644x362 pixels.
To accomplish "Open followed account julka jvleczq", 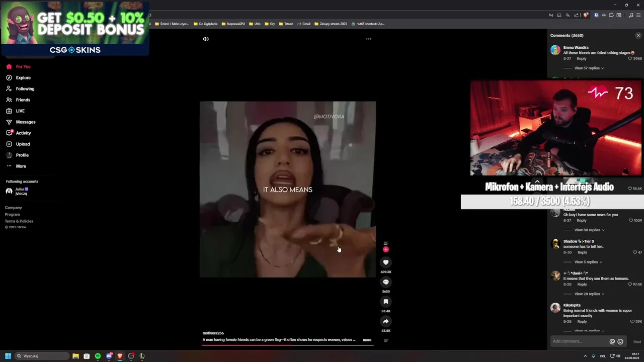I will [x=17, y=191].
